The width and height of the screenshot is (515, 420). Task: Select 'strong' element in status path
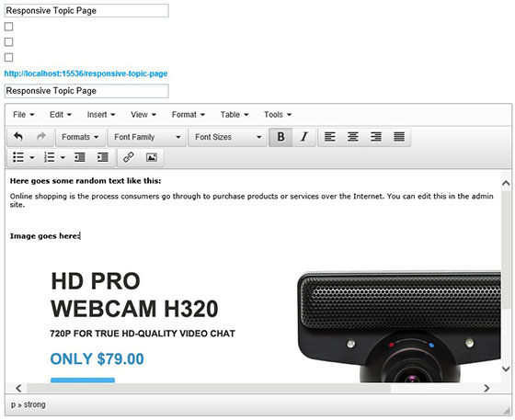tap(35, 404)
